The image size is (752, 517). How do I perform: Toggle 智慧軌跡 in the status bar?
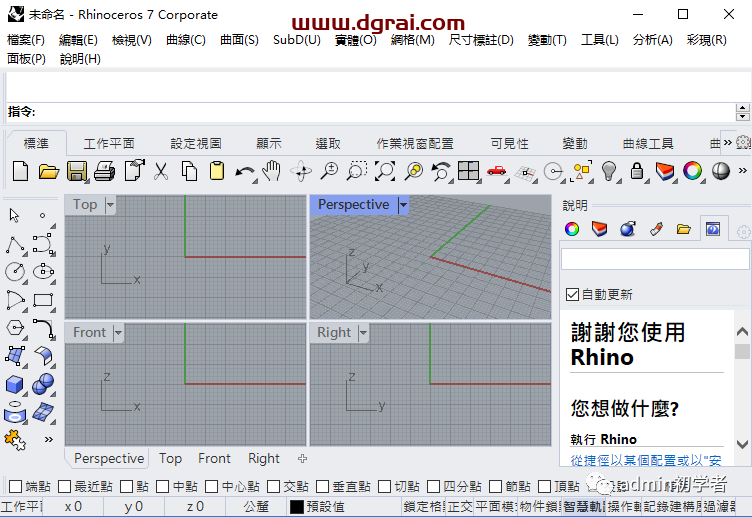coord(584,506)
